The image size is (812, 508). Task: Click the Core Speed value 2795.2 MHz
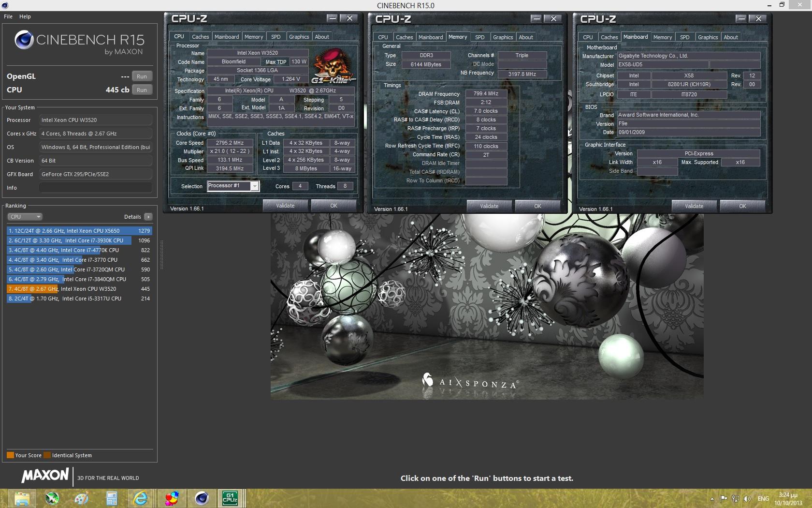point(230,143)
